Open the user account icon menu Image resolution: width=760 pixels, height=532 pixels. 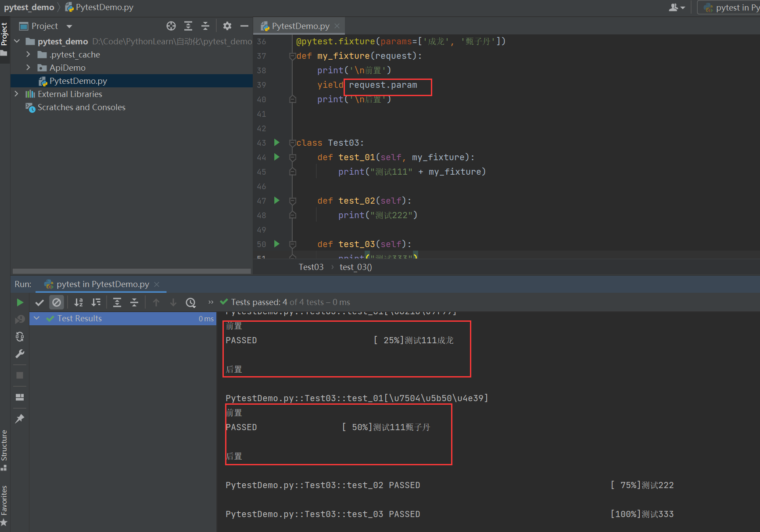click(677, 7)
